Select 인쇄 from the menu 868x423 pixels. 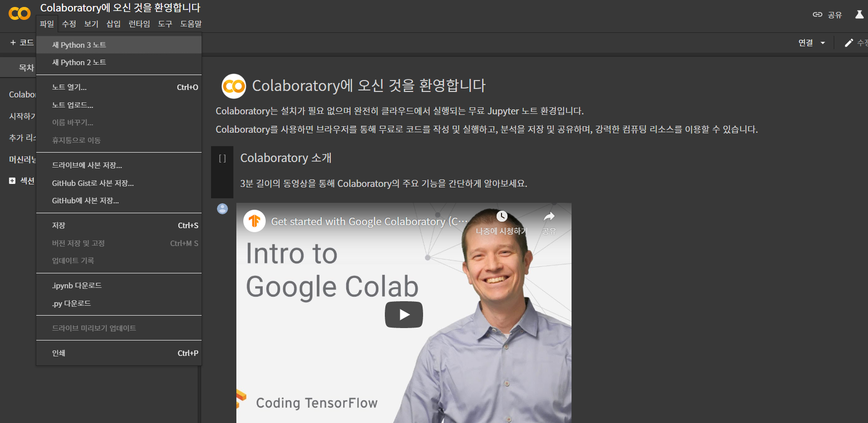119,353
